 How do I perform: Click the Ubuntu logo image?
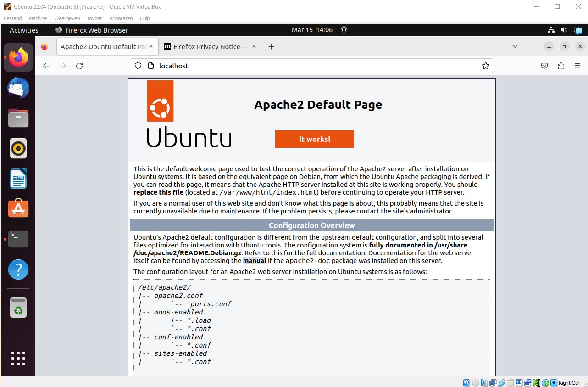point(189,114)
